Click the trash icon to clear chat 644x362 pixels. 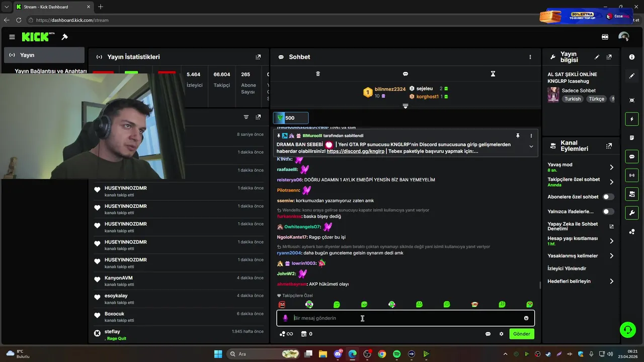pos(318,74)
